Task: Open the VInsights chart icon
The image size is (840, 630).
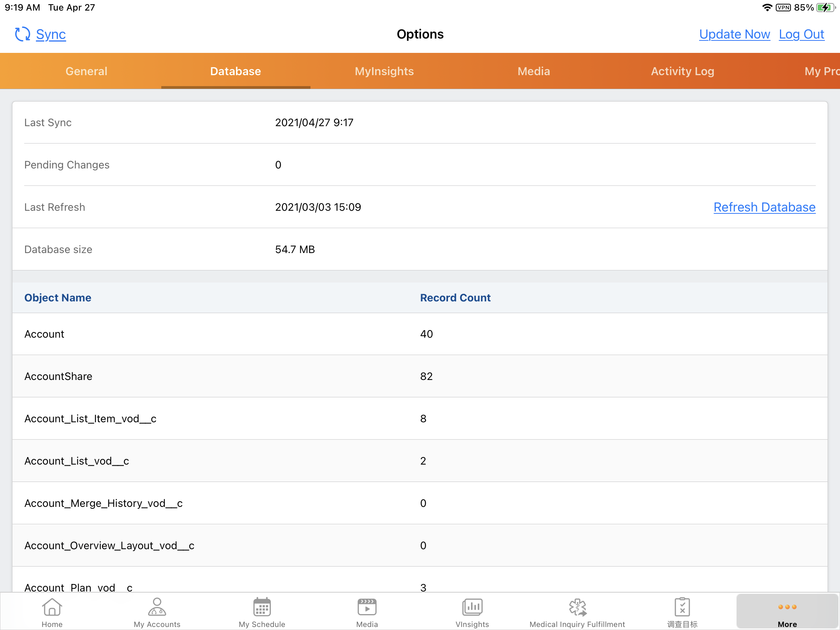Action: point(472,607)
